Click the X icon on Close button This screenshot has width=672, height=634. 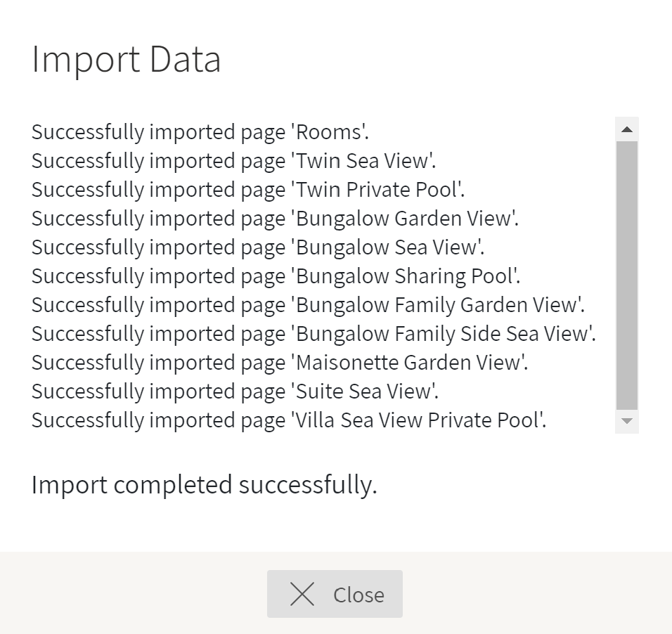tap(302, 594)
